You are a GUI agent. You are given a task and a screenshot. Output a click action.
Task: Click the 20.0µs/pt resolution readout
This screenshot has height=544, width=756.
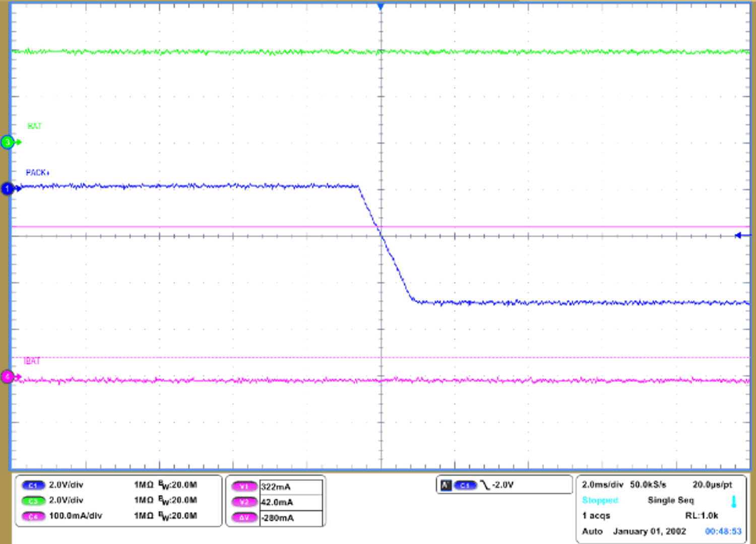click(x=712, y=485)
